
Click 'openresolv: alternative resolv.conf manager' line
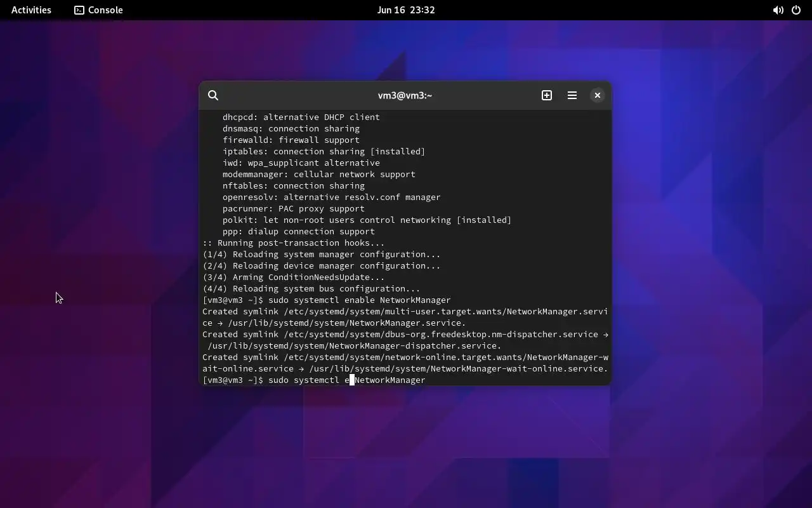(x=331, y=197)
